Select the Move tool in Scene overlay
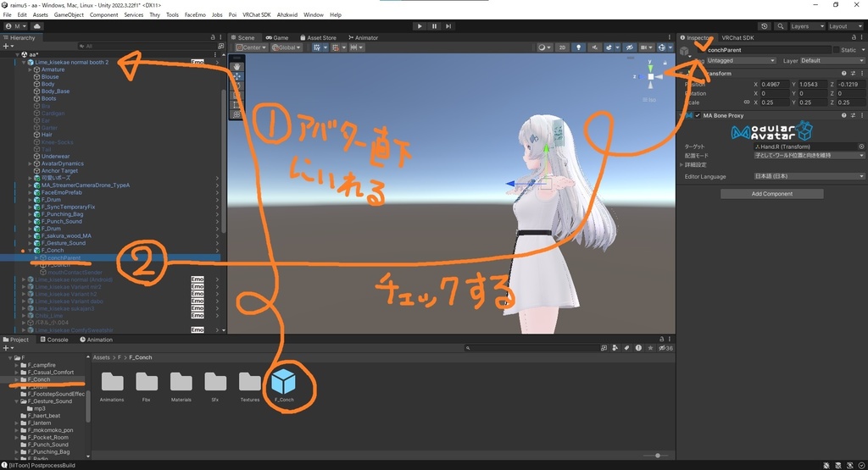 tap(237, 75)
